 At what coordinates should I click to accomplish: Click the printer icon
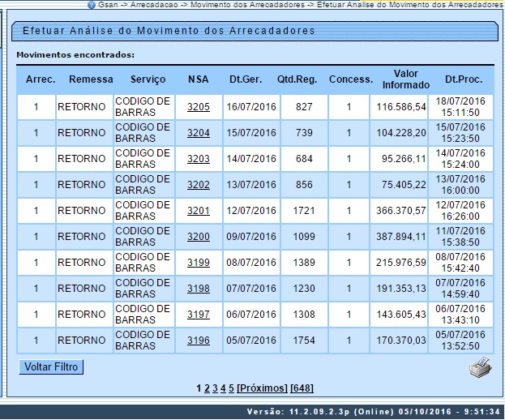click(x=481, y=366)
